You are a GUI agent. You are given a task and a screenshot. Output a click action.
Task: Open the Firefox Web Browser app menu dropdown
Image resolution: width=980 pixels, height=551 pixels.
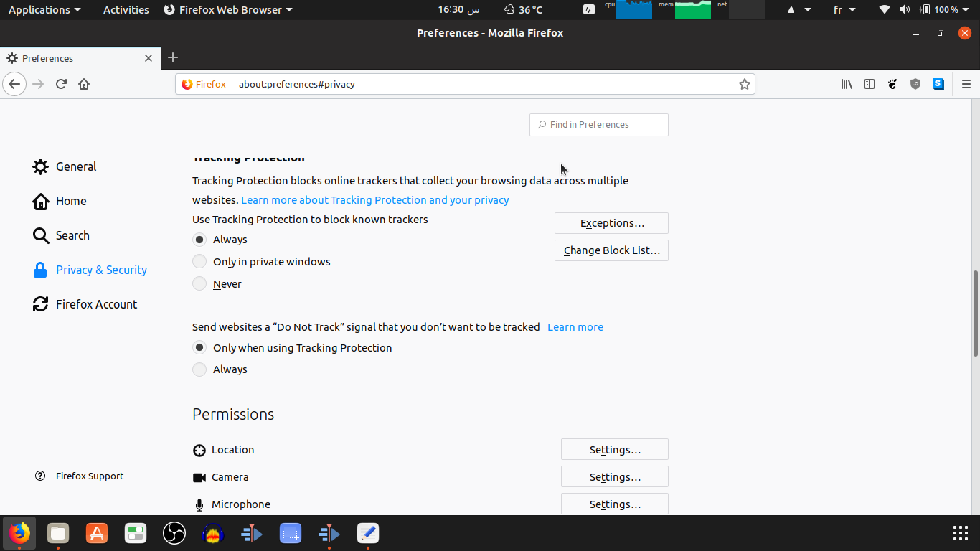[x=228, y=10]
